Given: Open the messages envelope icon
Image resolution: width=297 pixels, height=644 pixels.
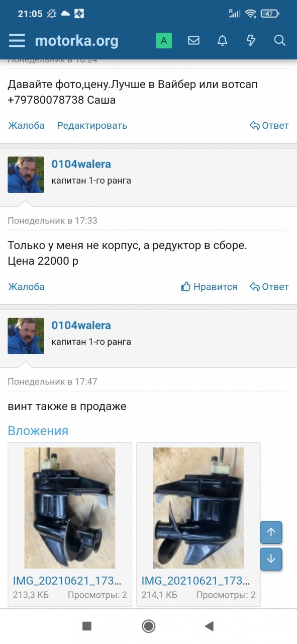Looking at the screenshot, I should pos(193,41).
